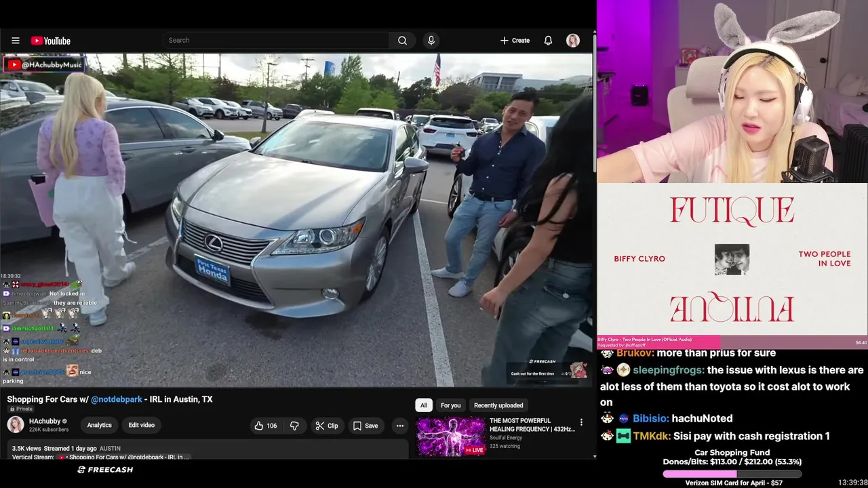Screen dimensions: 868x488
Task: Click the magnifier search button
Action: (403, 41)
